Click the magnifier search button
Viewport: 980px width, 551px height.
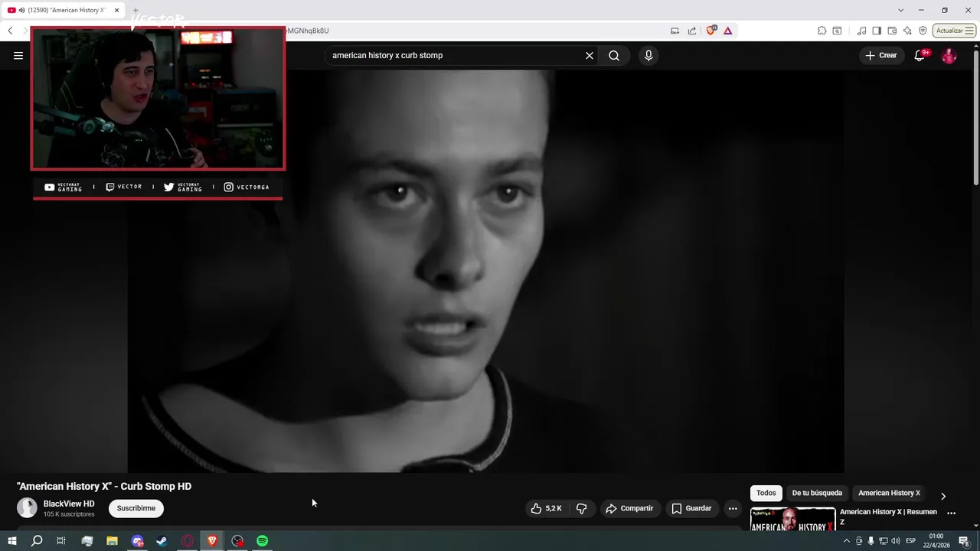(614, 55)
